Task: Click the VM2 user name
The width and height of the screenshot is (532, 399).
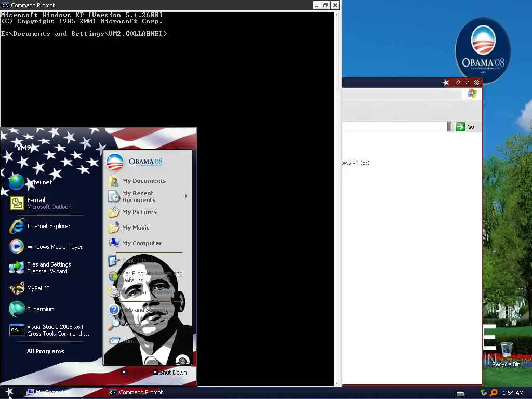Action: coord(24,148)
